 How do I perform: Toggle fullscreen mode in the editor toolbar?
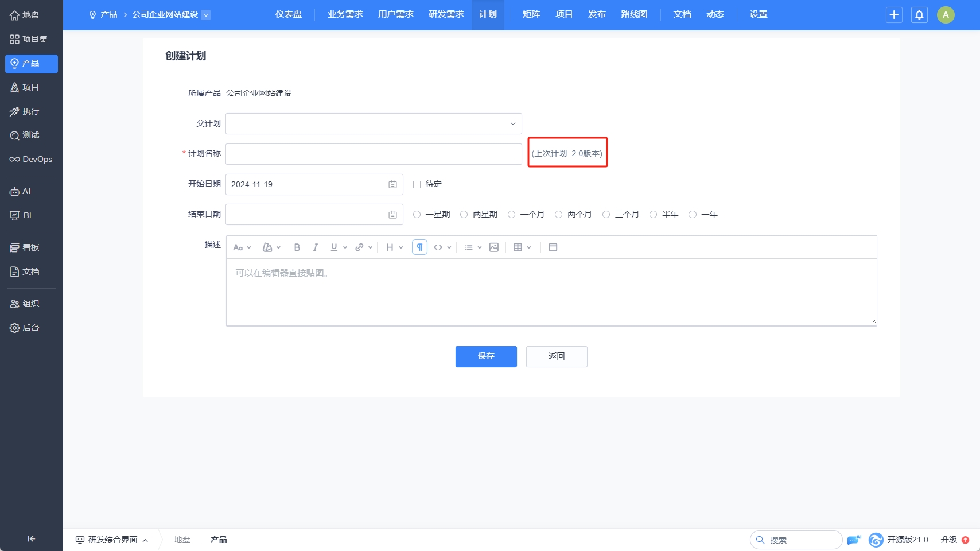click(x=553, y=247)
